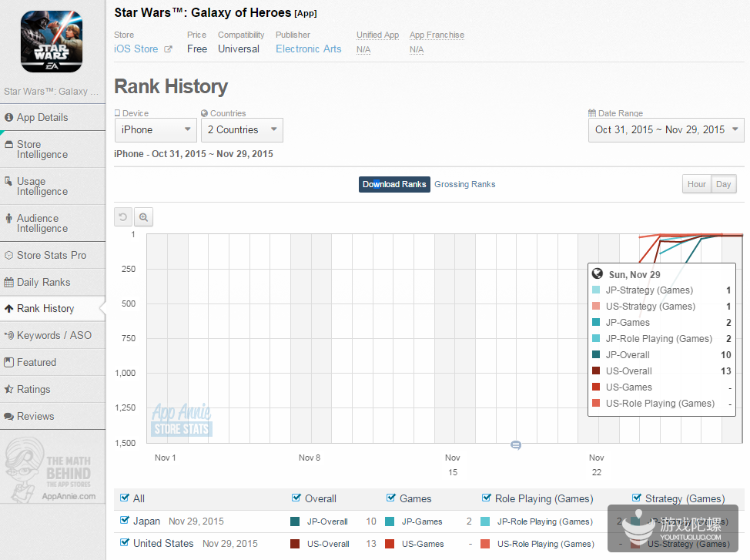This screenshot has width=750, height=560.
Task: Toggle the Games category checkbox
Action: 390,498
